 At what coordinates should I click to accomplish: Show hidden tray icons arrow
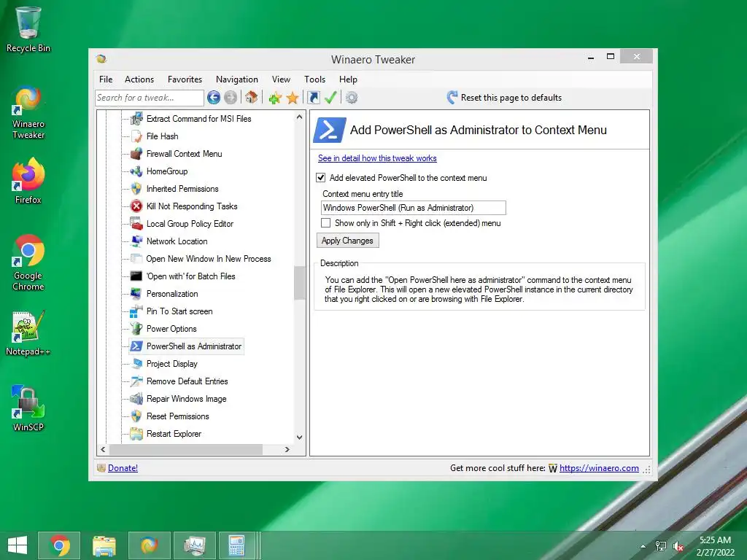coord(643,546)
